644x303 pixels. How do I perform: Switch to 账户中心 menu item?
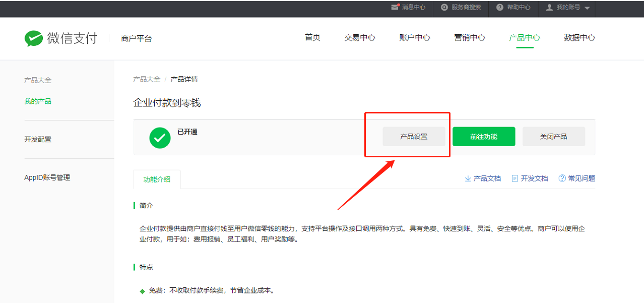pos(414,38)
